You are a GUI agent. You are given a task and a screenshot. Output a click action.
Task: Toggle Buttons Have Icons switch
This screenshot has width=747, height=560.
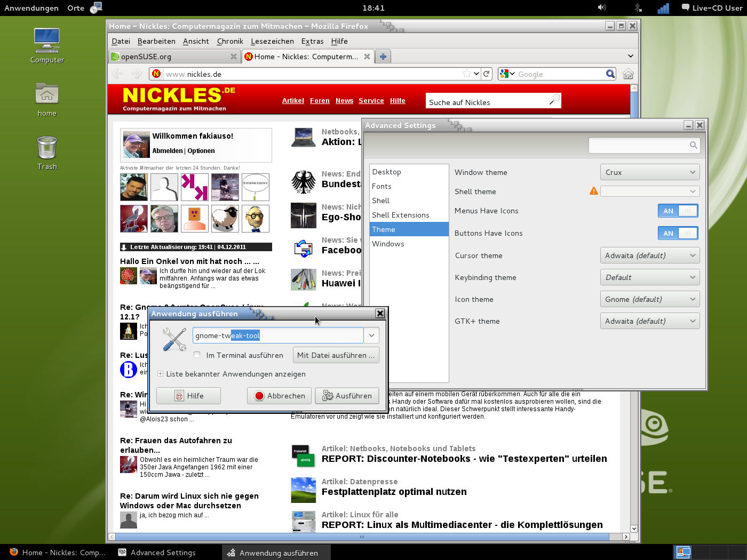coord(678,233)
